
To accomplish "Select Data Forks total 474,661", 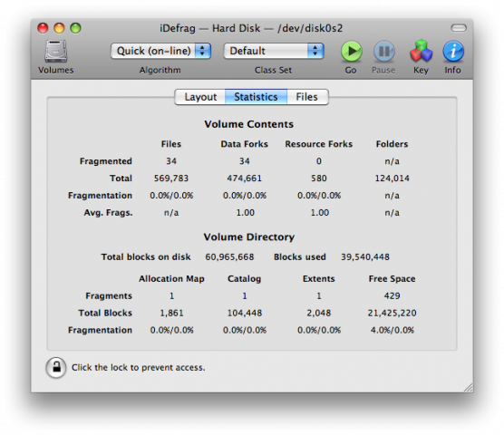I will click(x=244, y=179).
